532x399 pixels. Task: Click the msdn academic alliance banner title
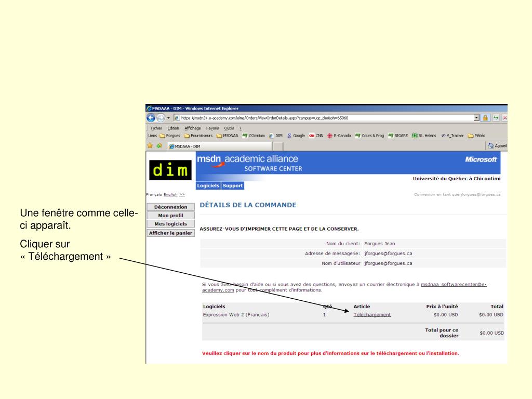pos(248,159)
